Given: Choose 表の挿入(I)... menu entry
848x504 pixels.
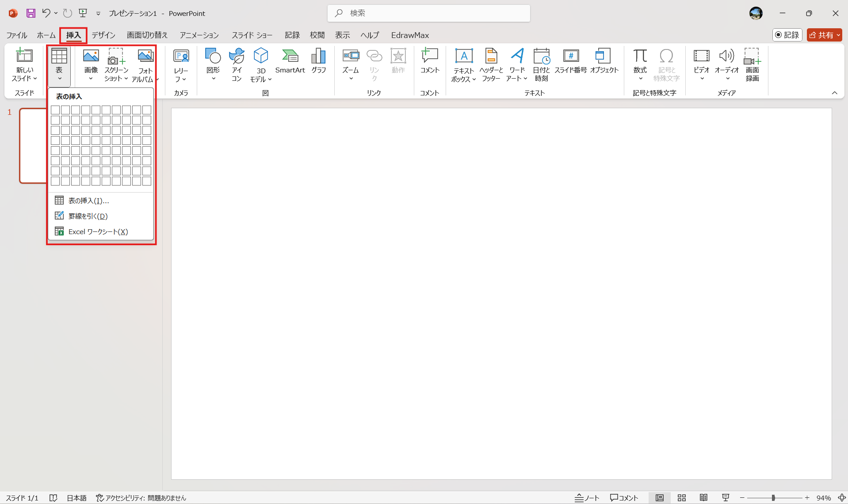Looking at the screenshot, I should 88,201.
